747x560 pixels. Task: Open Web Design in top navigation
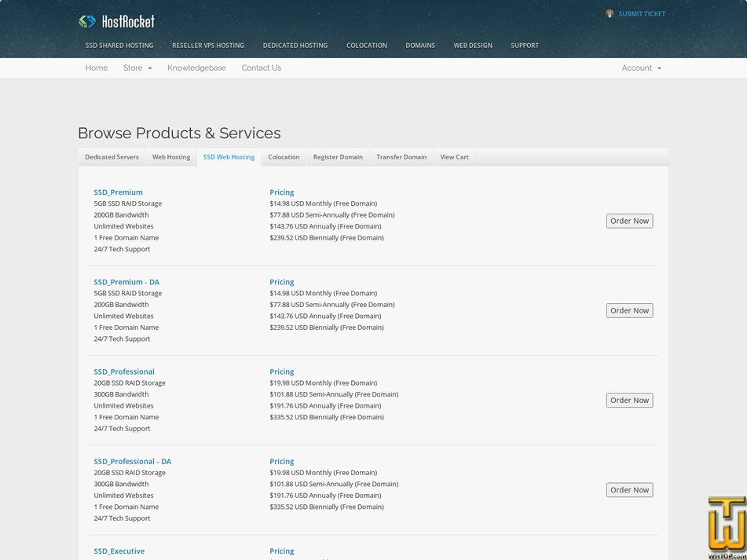coord(473,46)
